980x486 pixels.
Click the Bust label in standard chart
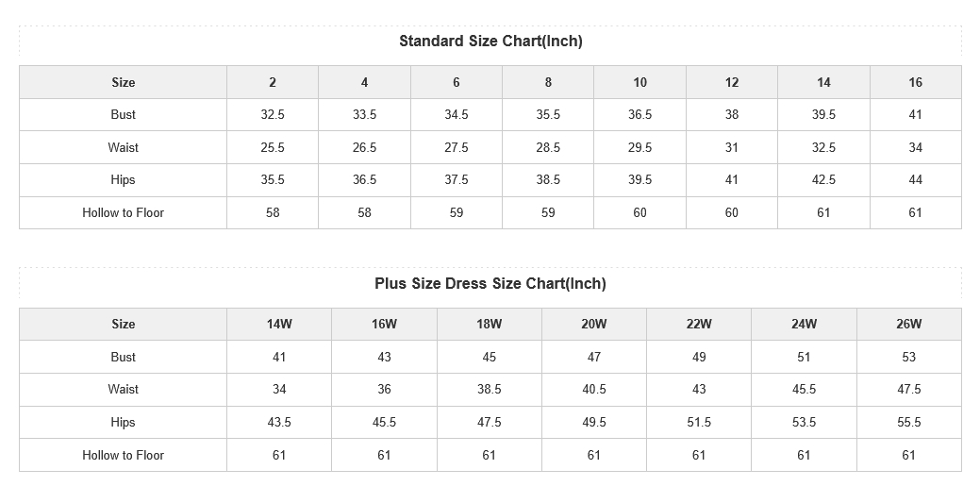coord(124,114)
